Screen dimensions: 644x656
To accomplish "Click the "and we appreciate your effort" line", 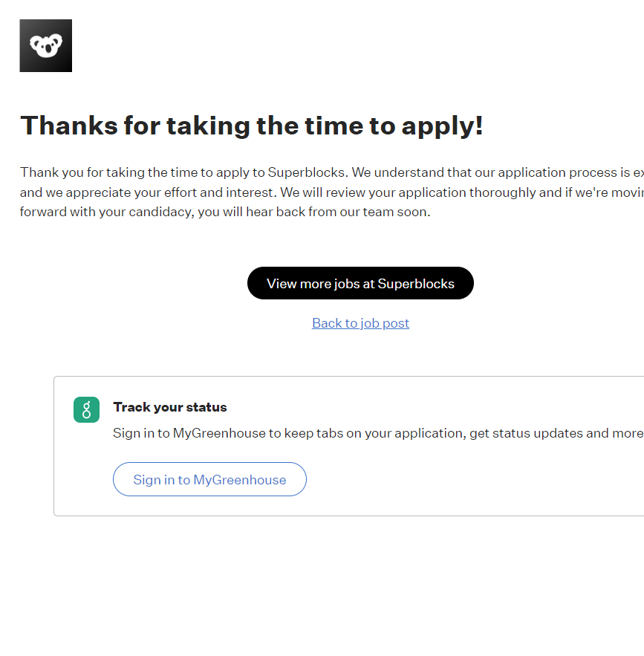I will point(111,192).
